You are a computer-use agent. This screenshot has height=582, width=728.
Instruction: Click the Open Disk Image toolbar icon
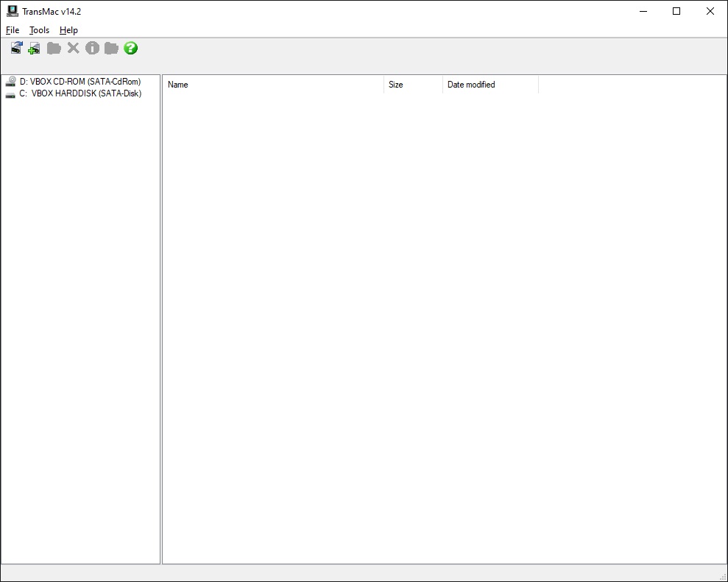pyautogui.click(x=16, y=48)
